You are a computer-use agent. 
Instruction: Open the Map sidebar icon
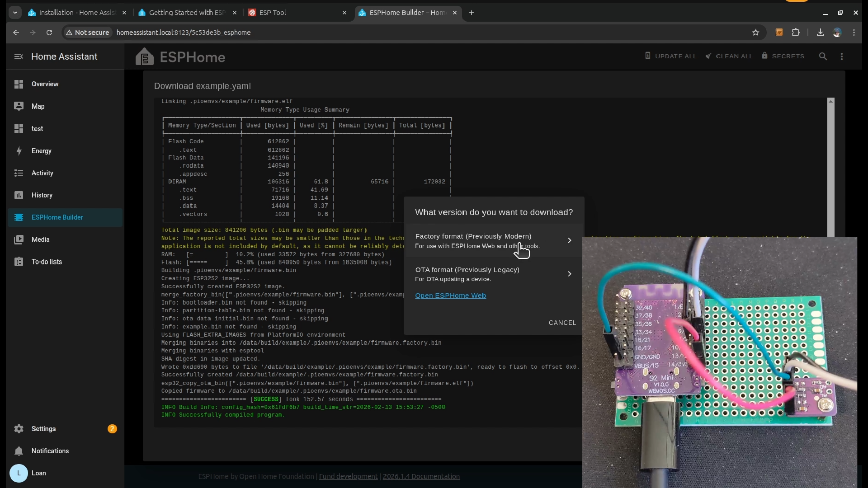pos(19,106)
